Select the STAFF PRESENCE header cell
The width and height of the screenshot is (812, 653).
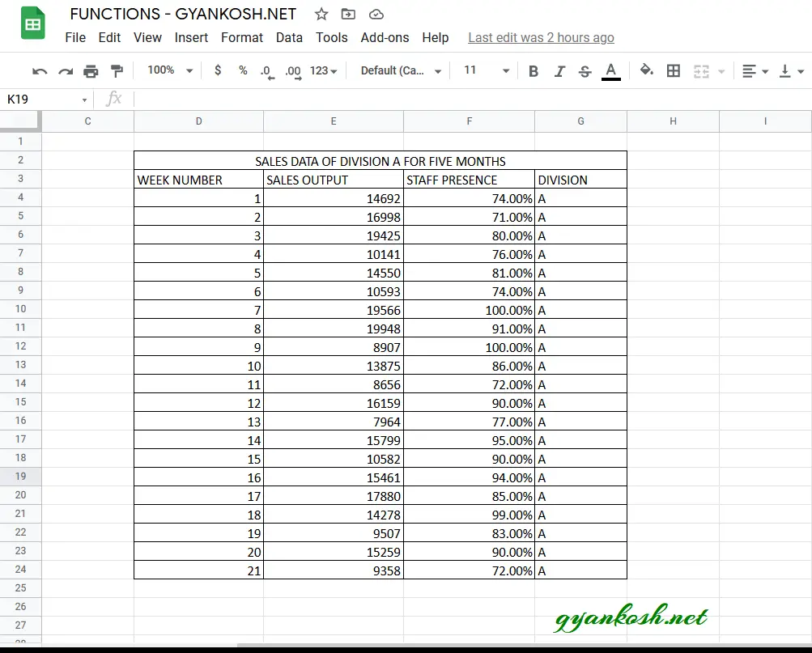[x=470, y=180]
